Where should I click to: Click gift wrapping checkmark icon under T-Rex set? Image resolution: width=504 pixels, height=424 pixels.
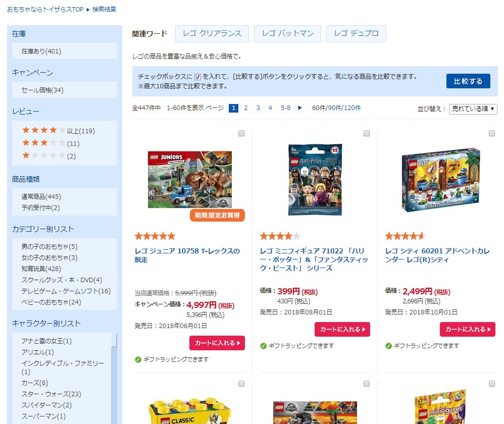[138, 359]
